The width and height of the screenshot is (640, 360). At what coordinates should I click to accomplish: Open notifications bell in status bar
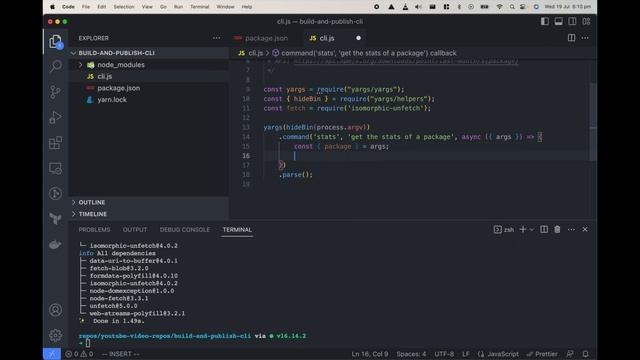tap(586, 354)
